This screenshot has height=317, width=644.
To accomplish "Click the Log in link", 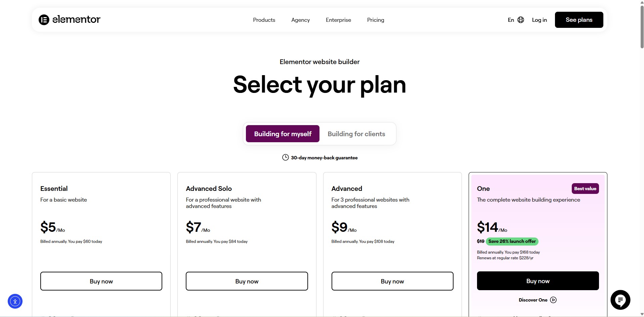I will point(539,20).
